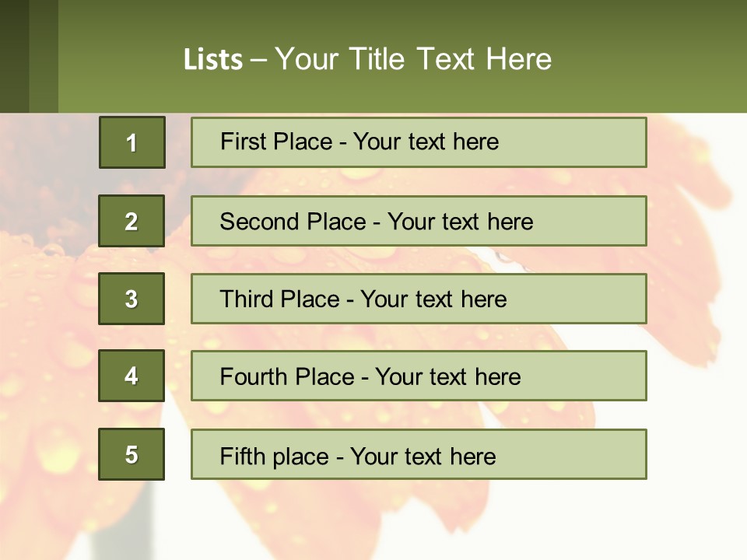Select the number 4 box
This screenshot has width=747, height=560.
pyautogui.click(x=132, y=376)
